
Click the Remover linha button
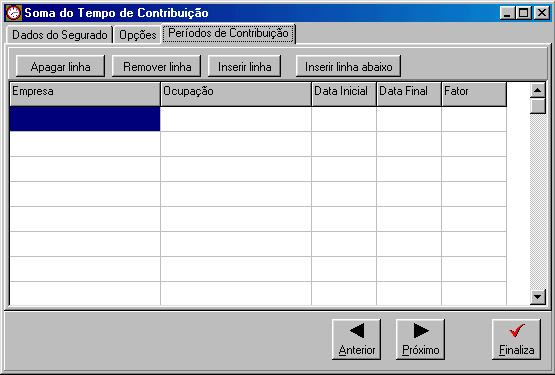coord(156,66)
